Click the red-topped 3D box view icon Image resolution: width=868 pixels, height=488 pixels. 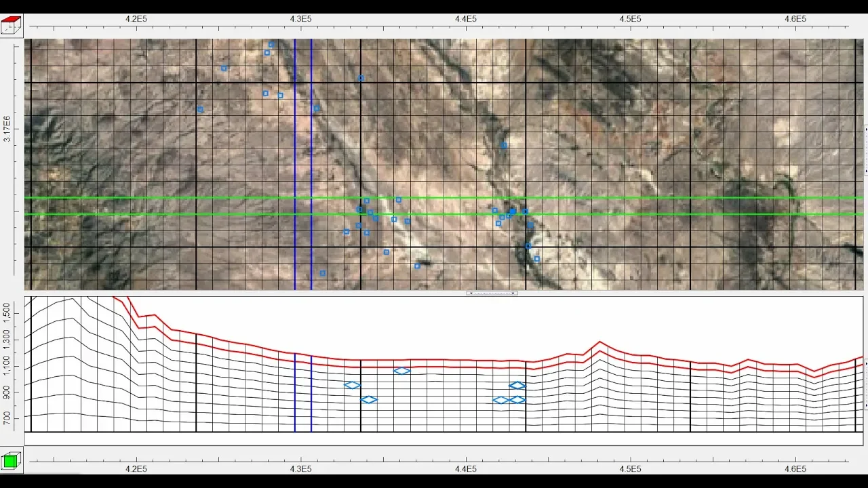coord(12,27)
